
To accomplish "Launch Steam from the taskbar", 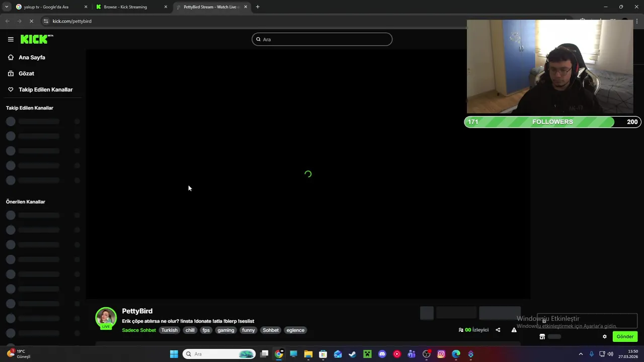I will [x=353, y=354].
